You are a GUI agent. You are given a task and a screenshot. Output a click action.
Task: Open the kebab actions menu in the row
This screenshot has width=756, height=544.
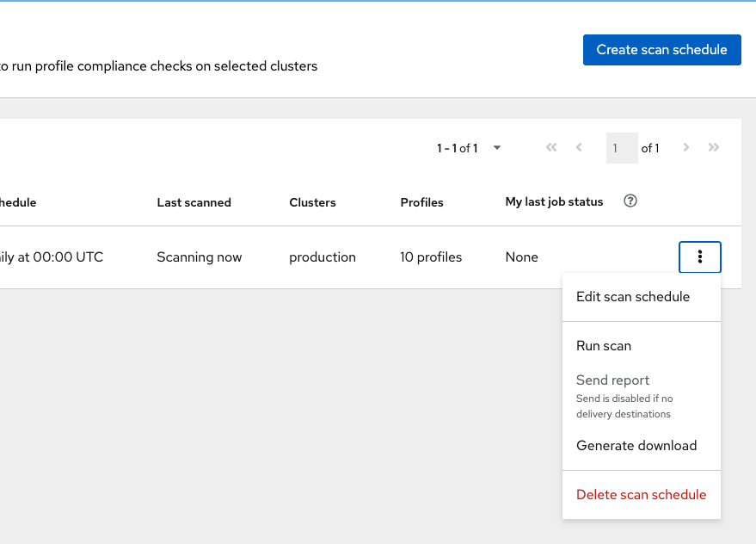point(700,257)
